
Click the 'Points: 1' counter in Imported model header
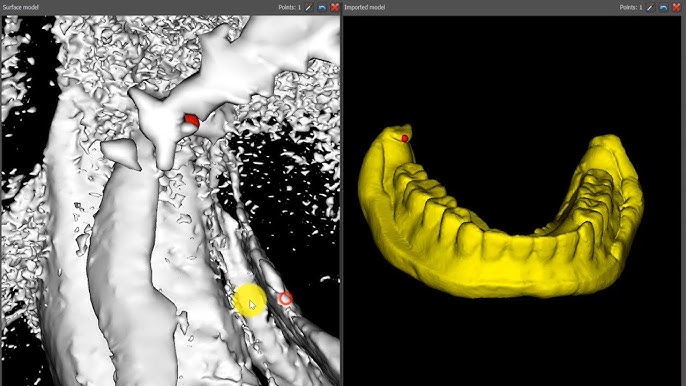click(631, 7)
